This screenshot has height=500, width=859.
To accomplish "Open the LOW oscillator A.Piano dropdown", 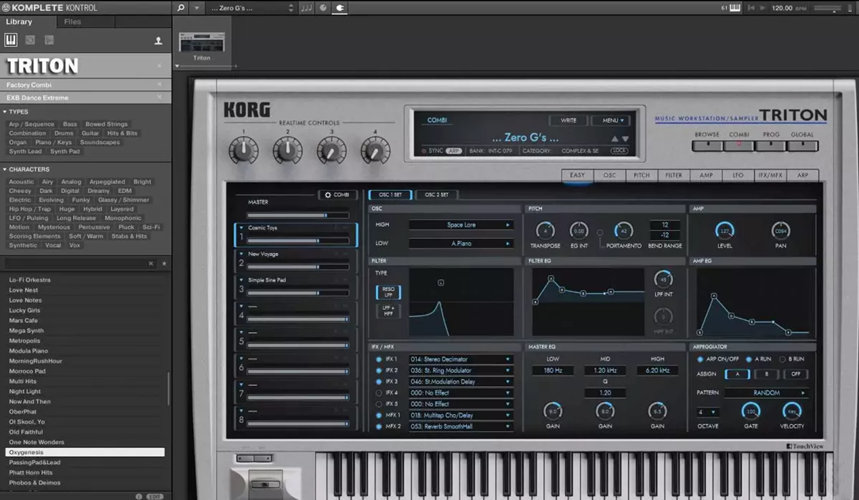I will [x=461, y=243].
